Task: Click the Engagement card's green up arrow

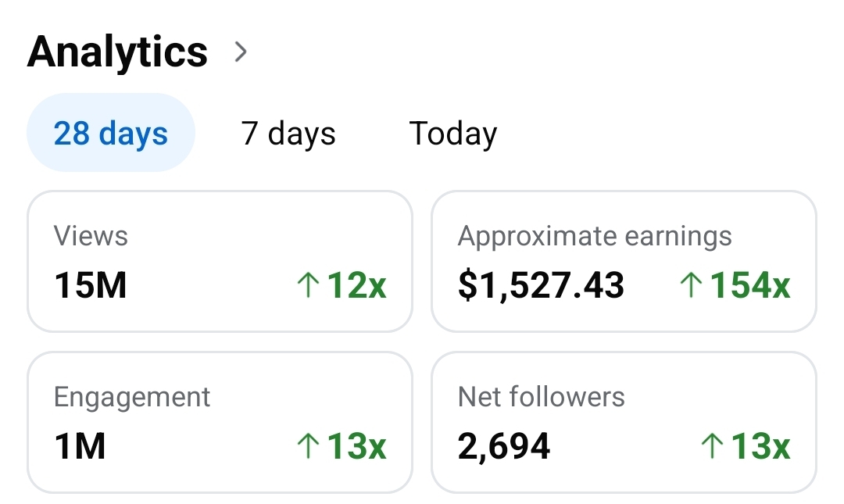Action: pyautogui.click(x=308, y=446)
